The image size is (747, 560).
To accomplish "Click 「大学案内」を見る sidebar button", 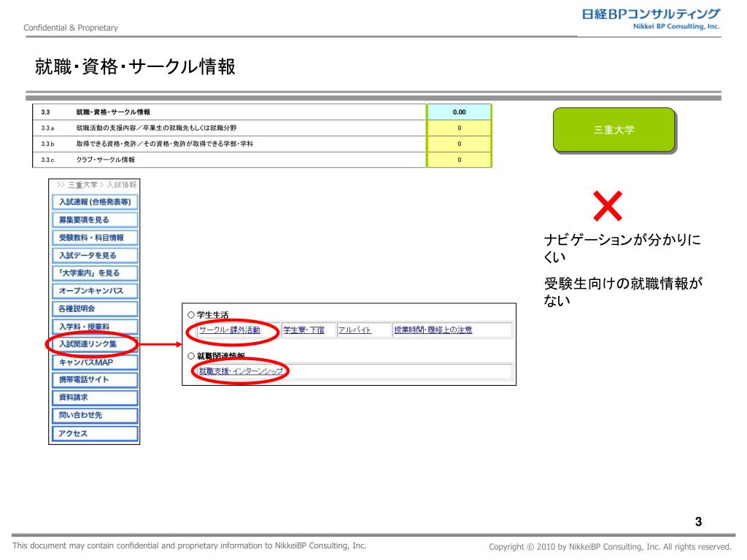I will point(95,273).
